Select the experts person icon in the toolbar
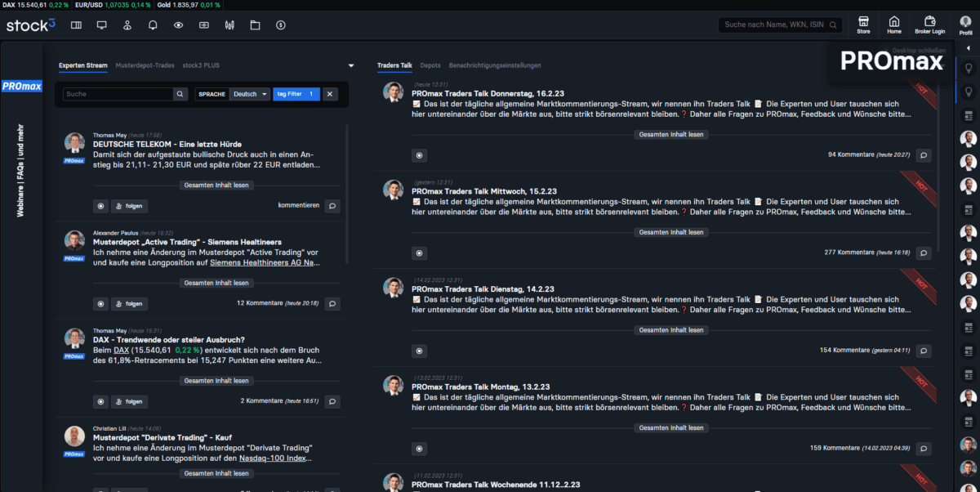This screenshot has width=980, height=492. [x=127, y=25]
